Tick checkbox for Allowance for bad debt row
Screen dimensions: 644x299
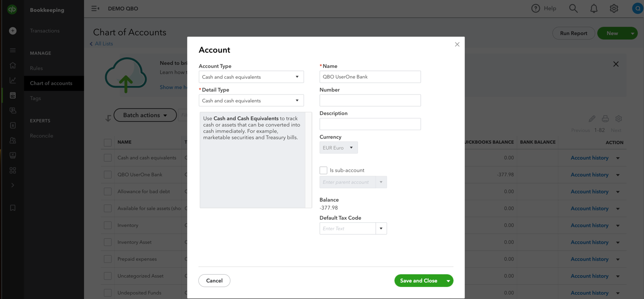point(107,192)
